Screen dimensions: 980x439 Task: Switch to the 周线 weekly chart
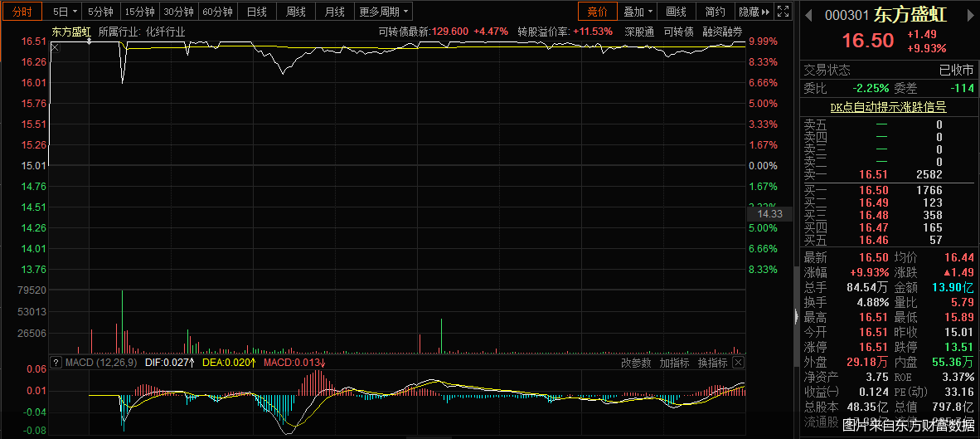pos(296,12)
